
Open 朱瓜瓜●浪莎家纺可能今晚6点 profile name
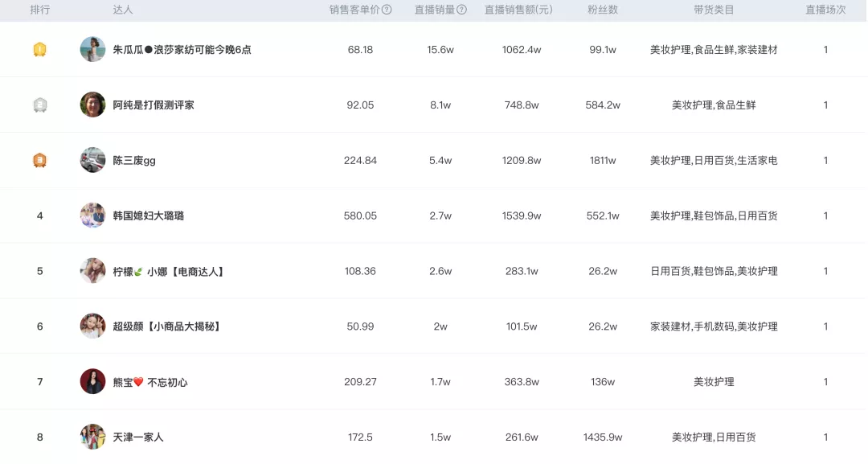click(182, 50)
